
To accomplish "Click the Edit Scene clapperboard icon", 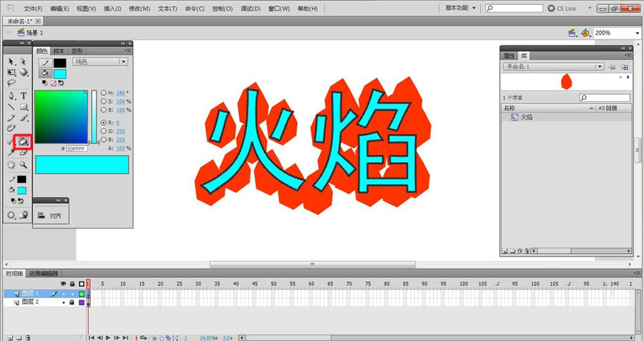I will (572, 33).
